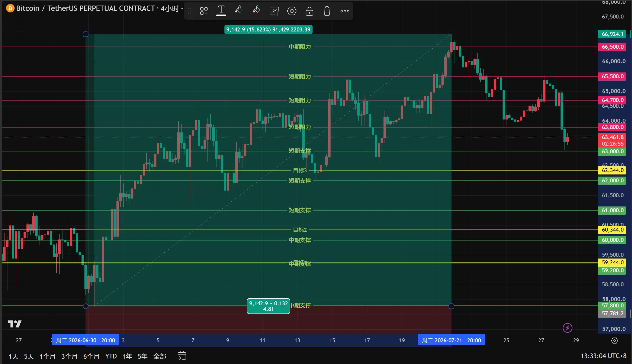Select the position tool's bottom-right handle
Image resolution: width=632 pixels, height=364 pixels.
pos(451,306)
